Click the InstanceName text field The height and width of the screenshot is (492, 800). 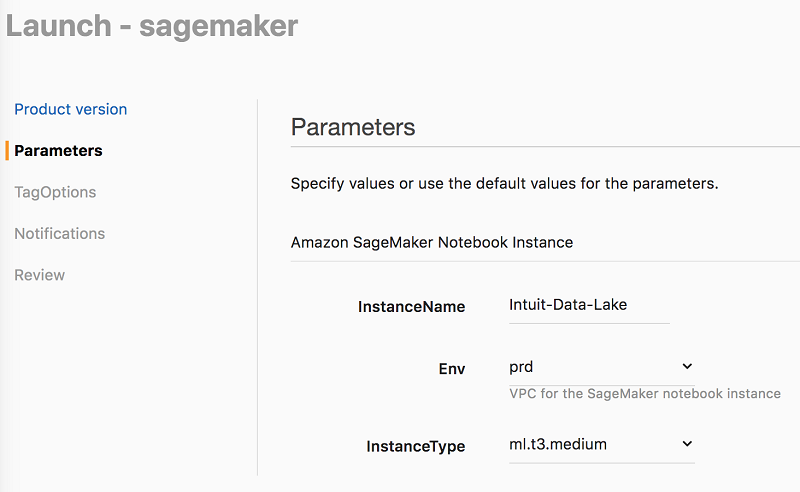(589, 305)
